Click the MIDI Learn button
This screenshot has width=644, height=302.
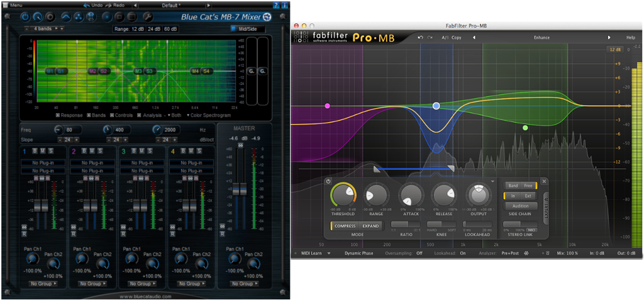pos(311,254)
